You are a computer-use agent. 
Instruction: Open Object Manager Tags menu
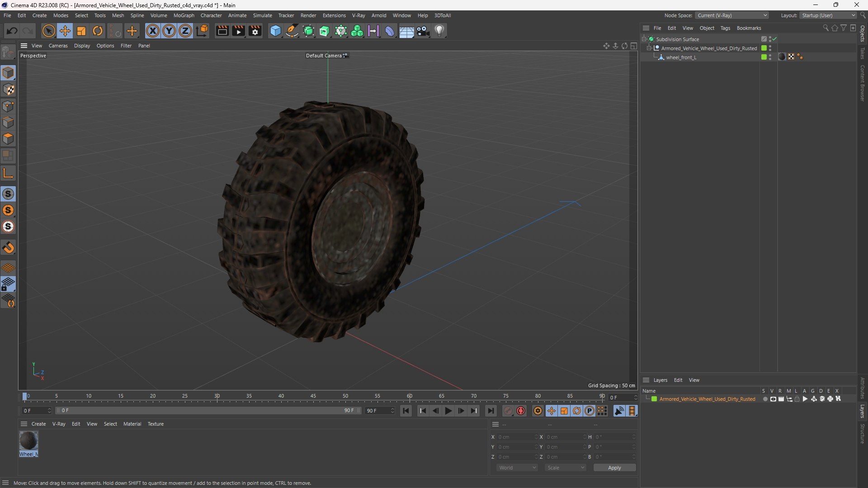pos(725,28)
